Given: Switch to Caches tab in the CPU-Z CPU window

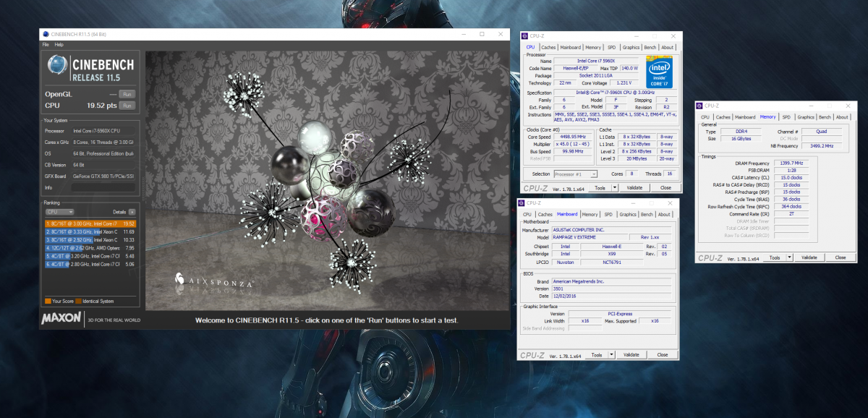Looking at the screenshot, I should 548,48.
